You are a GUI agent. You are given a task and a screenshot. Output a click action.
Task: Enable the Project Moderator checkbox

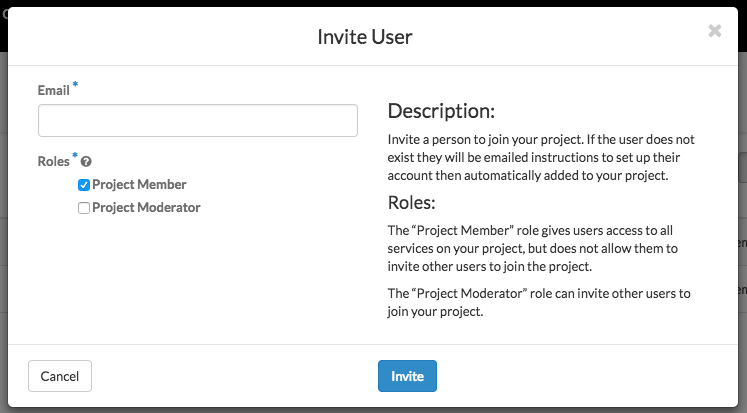[x=84, y=208]
